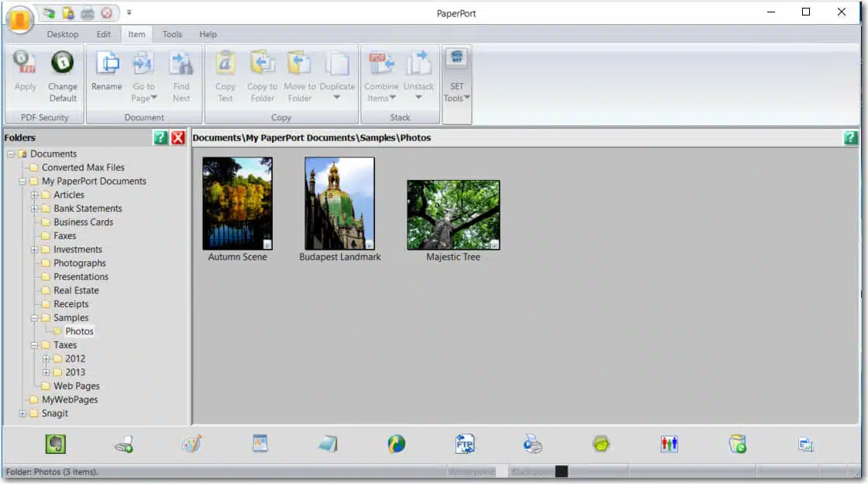Open the Tools ribbon tab

coord(172,34)
